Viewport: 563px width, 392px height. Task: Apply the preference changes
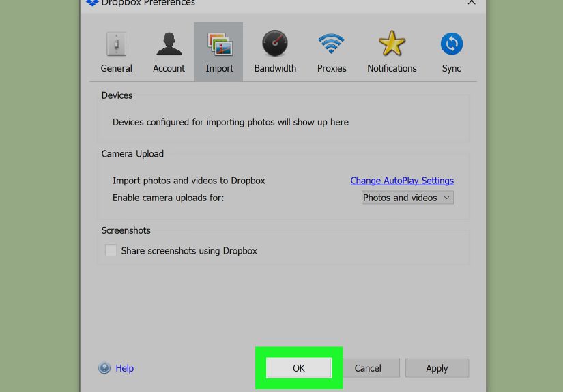pyautogui.click(x=437, y=368)
